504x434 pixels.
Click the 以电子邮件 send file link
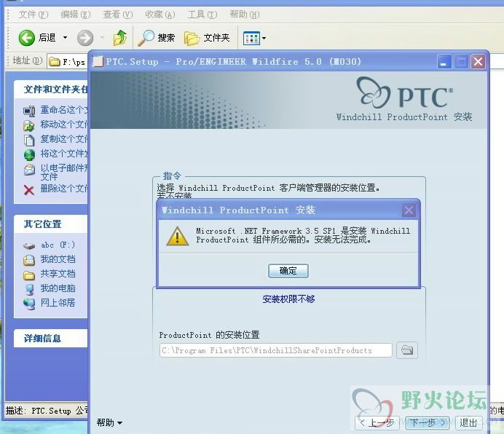[64, 172]
